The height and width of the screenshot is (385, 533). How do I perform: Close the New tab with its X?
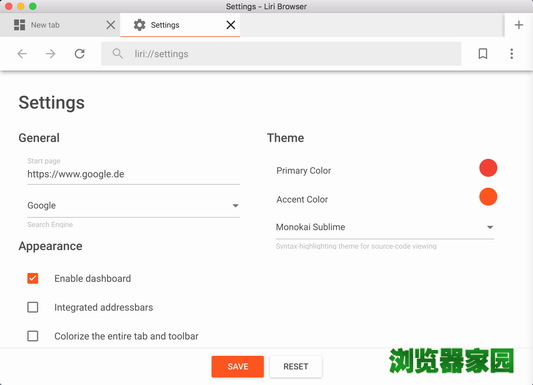point(110,25)
